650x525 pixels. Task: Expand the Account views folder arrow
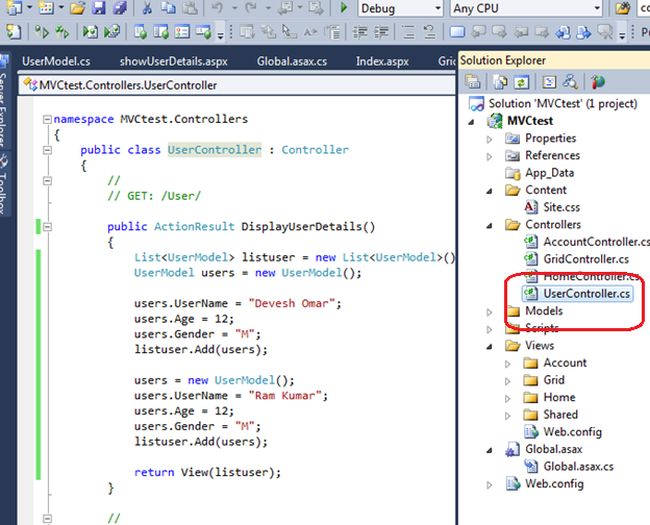pyautogui.click(x=508, y=364)
